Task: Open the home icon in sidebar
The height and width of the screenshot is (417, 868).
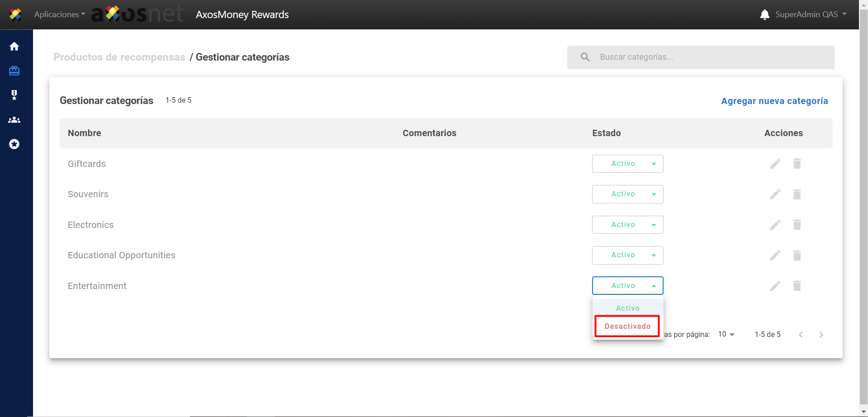Action: click(14, 47)
